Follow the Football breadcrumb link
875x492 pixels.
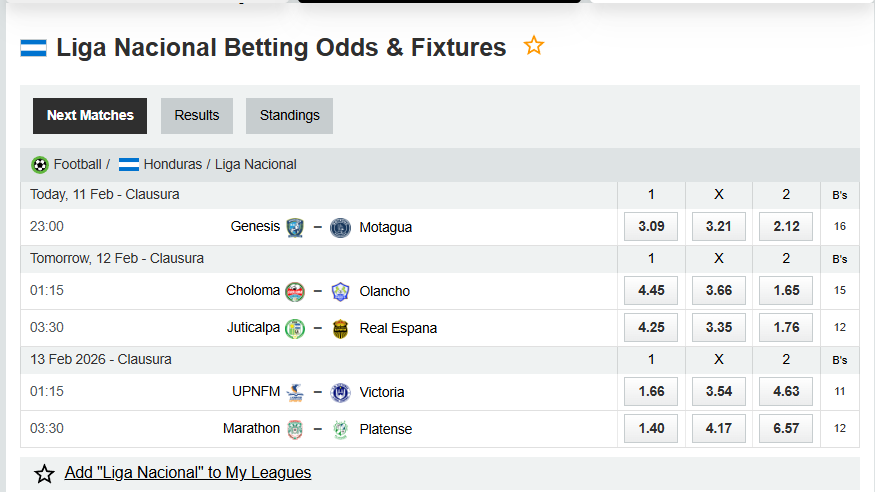[x=77, y=165]
